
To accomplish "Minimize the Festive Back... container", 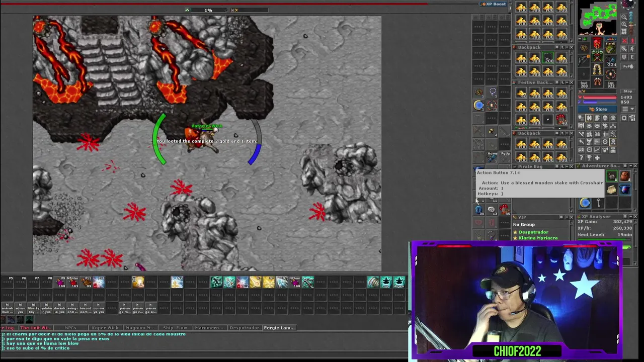I will click(x=567, y=82).
